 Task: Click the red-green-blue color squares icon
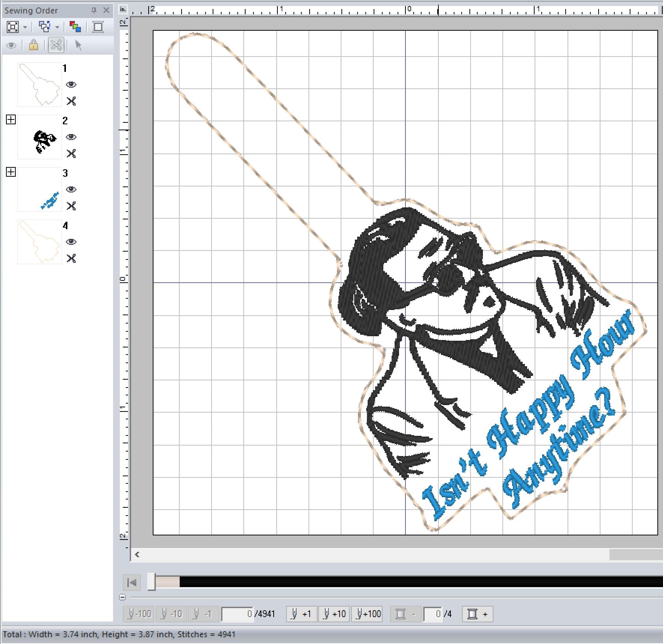(x=75, y=27)
